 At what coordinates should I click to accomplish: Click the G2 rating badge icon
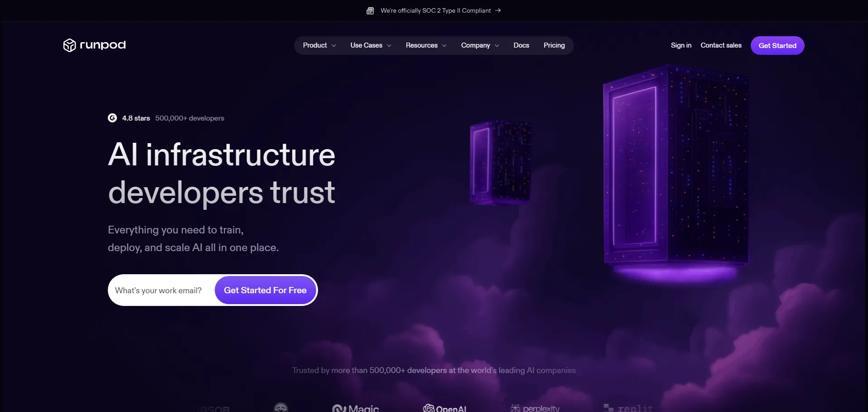point(112,118)
